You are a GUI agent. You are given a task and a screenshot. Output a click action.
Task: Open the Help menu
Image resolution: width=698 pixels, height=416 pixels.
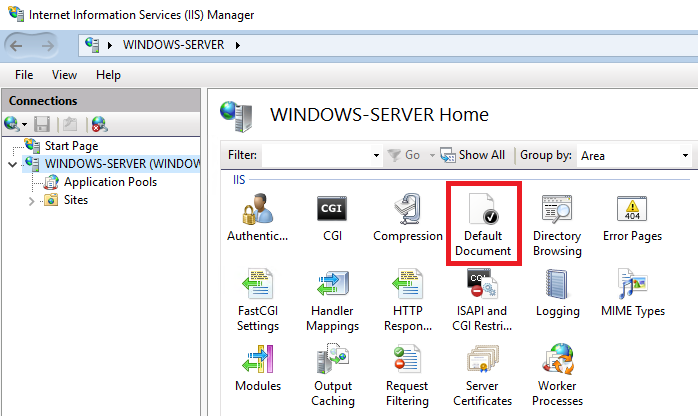tap(108, 75)
